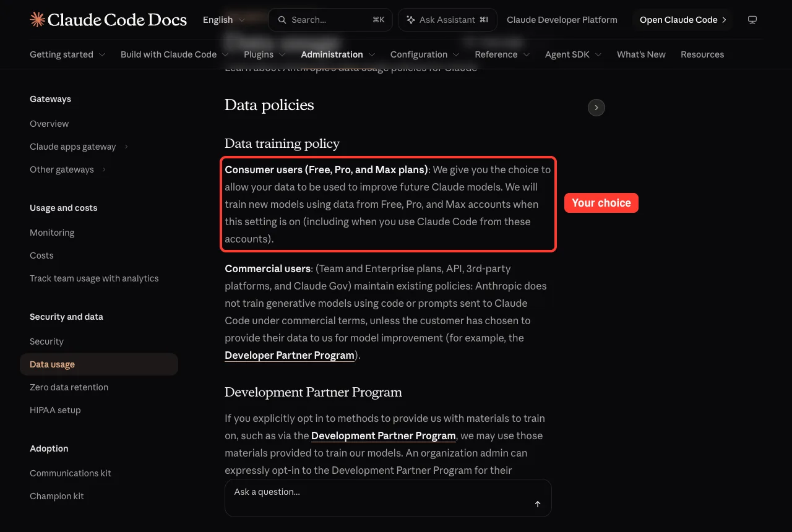
Task: Open Track team usage with analytics
Action: (x=94, y=278)
